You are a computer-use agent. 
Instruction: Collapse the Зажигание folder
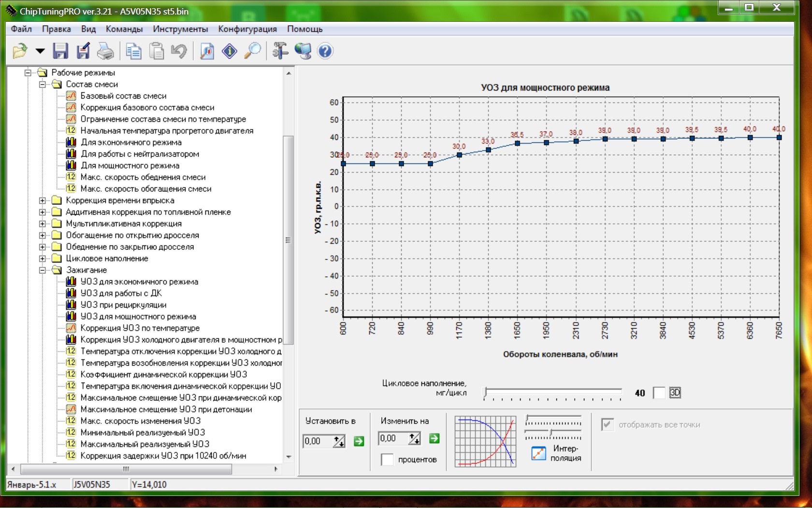[43, 270]
